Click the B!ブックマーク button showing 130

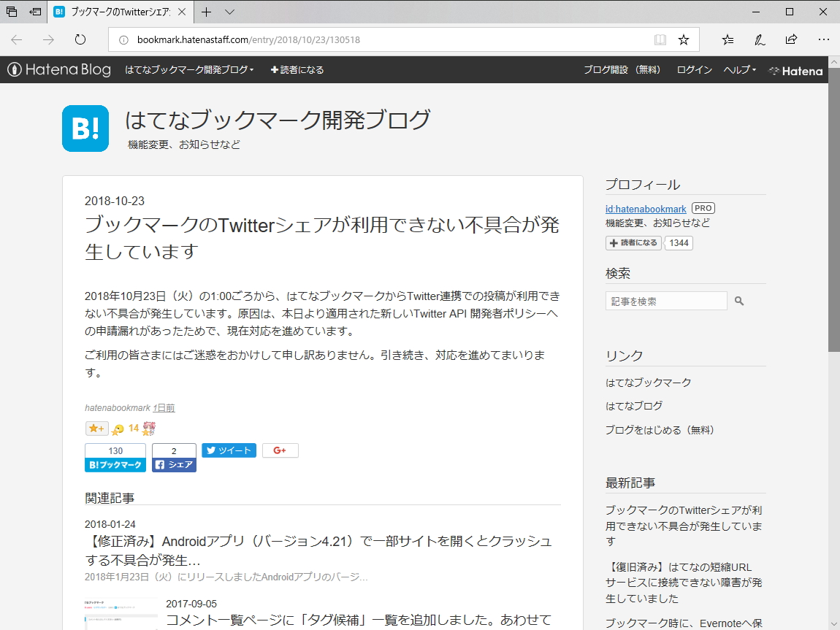115,458
